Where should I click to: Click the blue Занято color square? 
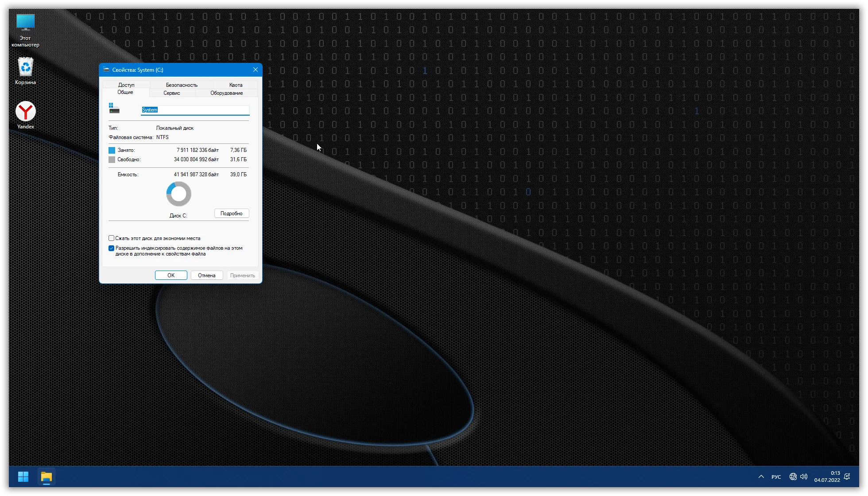[112, 150]
